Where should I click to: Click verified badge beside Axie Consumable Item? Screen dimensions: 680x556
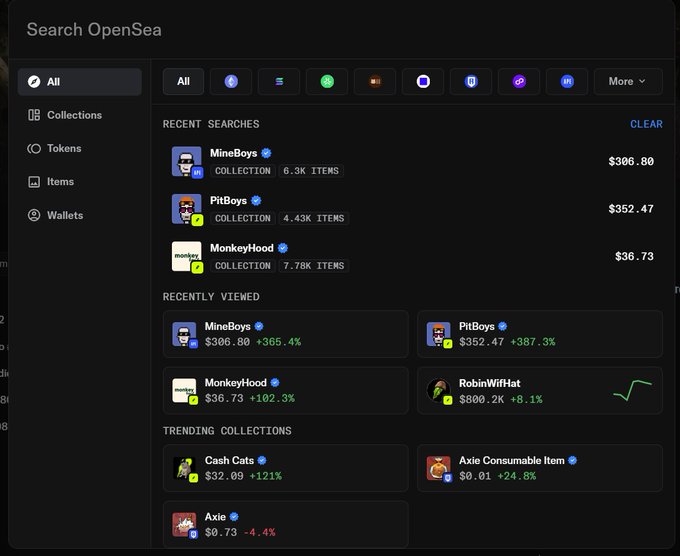[572, 460]
